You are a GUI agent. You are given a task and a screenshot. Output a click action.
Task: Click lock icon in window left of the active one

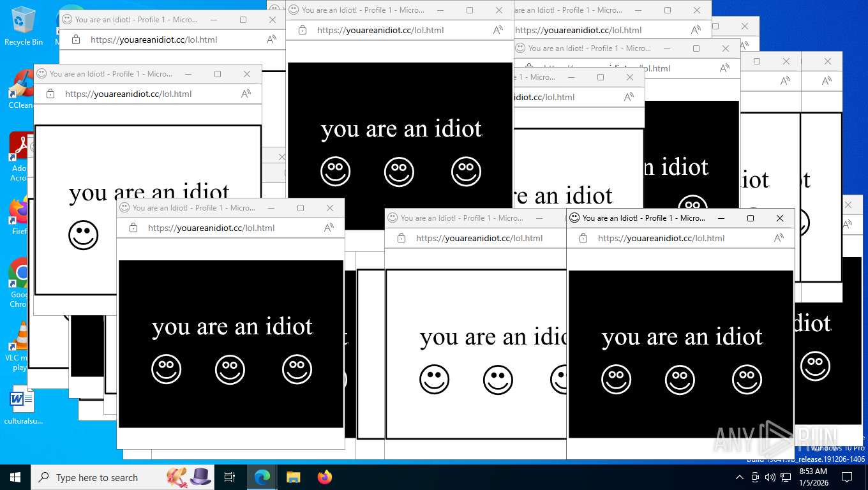(x=401, y=238)
